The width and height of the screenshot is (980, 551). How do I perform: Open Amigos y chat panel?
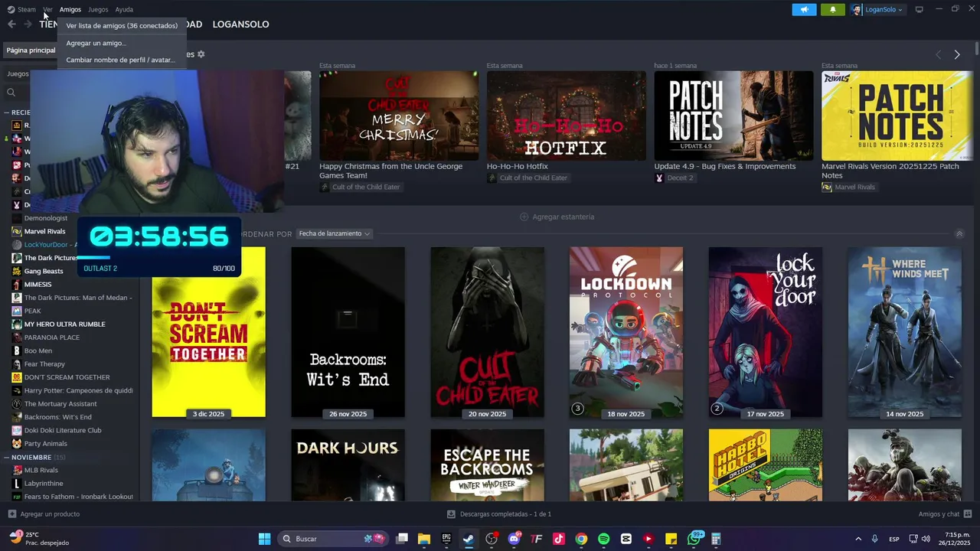tap(945, 514)
